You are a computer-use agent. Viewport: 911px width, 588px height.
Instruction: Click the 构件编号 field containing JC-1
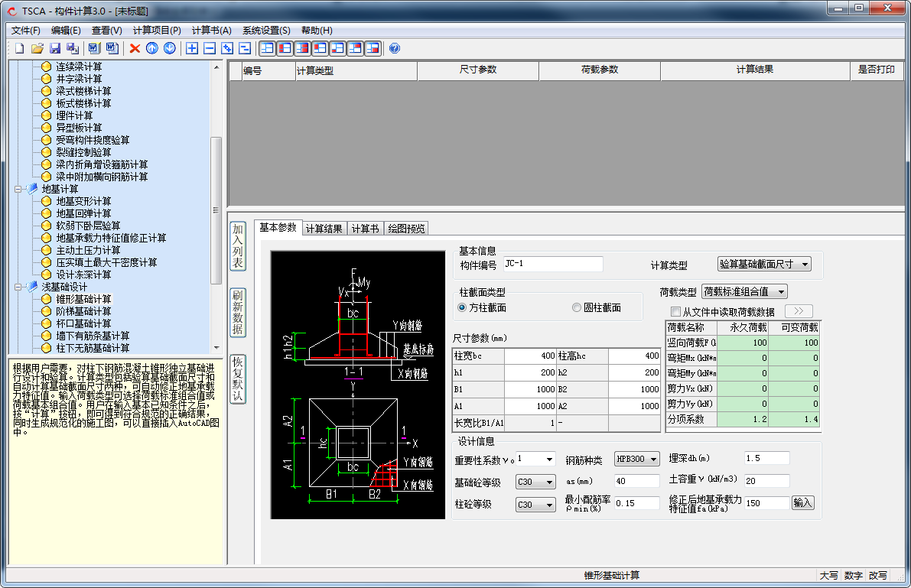[x=552, y=264]
